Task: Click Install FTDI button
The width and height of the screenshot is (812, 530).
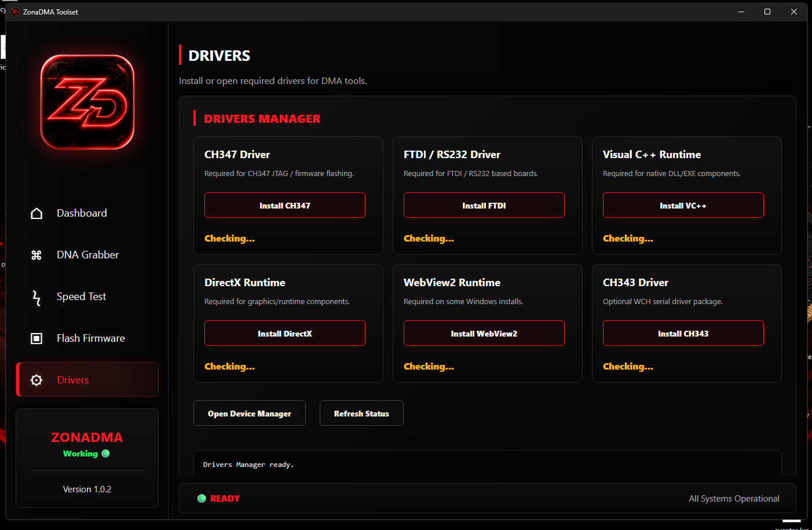Action: pos(484,205)
